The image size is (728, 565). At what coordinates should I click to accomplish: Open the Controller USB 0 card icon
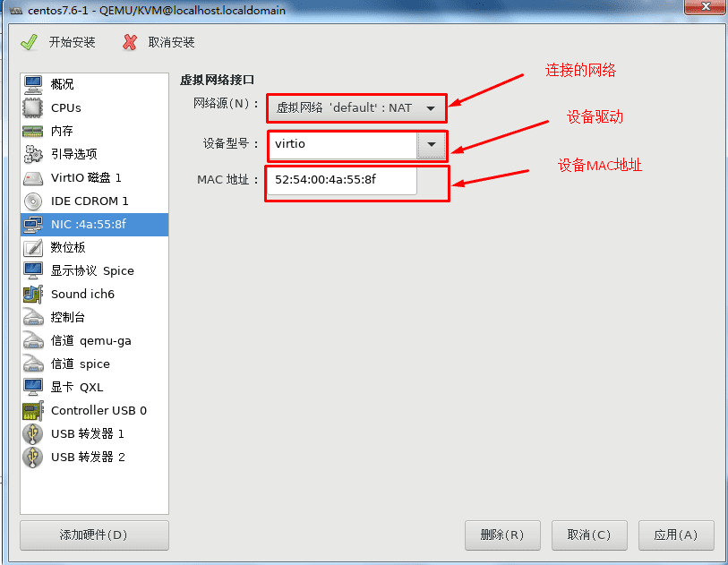(33, 410)
